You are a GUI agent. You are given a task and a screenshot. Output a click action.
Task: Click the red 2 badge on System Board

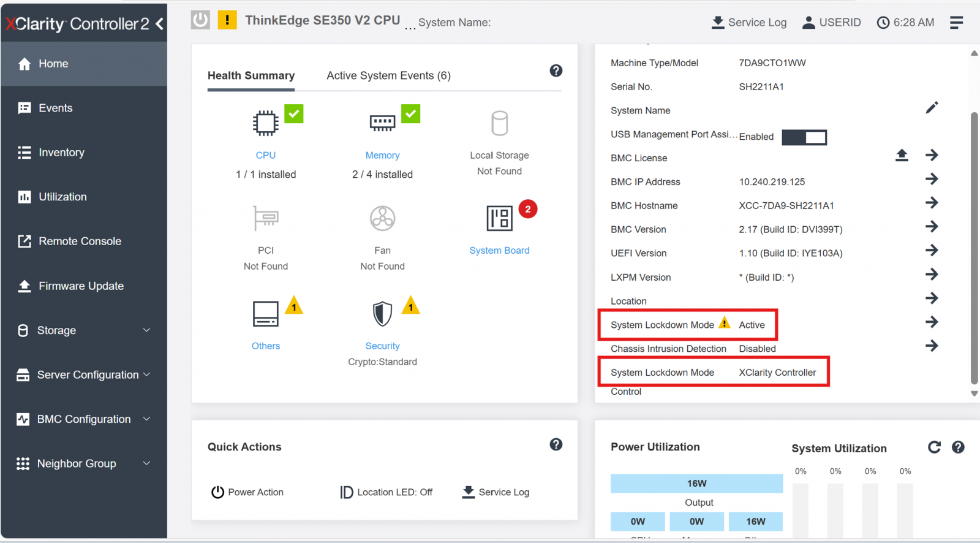pyautogui.click(x=528, y=209)
